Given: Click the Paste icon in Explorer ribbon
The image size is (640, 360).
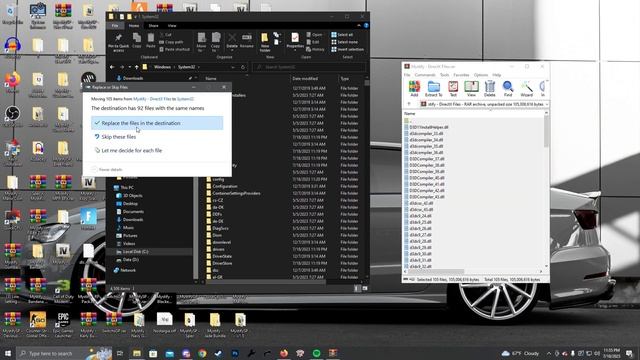Looking at the screenshot, I should coord(151,41).
